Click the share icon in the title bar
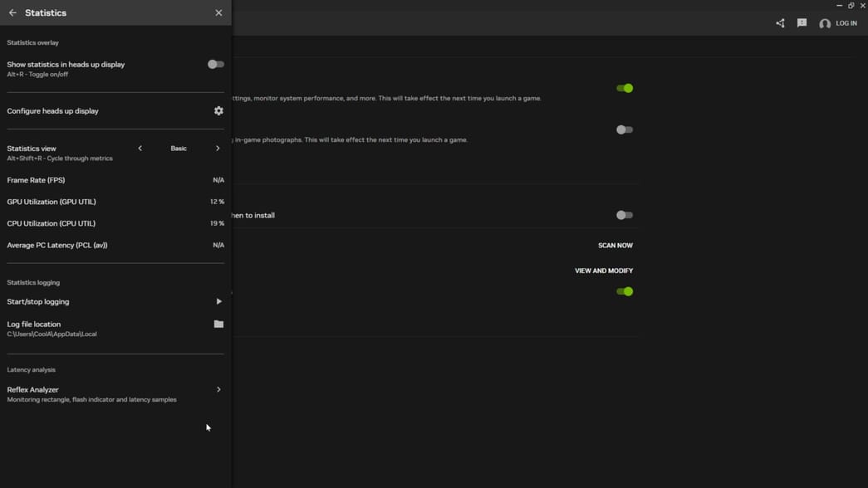Screen dimensions: 868x488 click(779, 22)
